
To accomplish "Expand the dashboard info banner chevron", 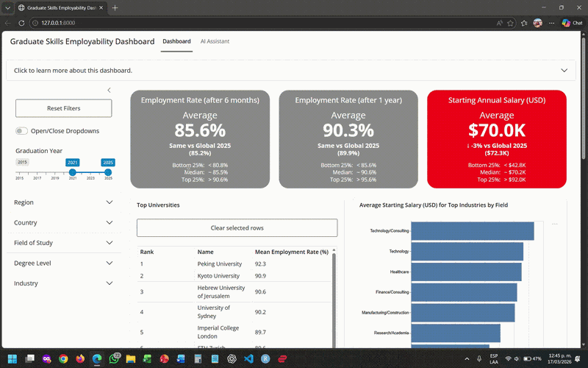I will coord(564,71).
